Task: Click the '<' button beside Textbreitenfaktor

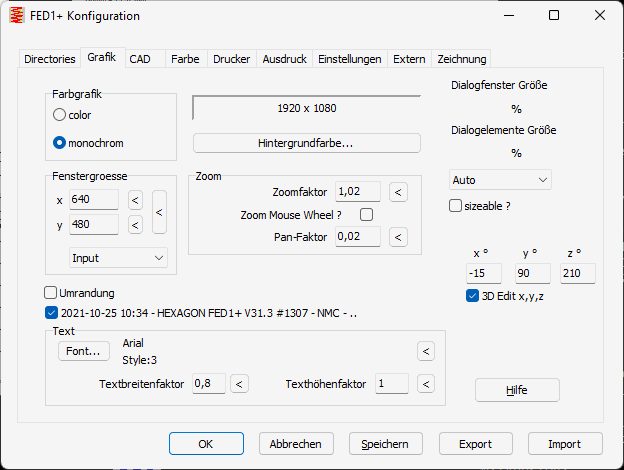Action: pos(239,384)
